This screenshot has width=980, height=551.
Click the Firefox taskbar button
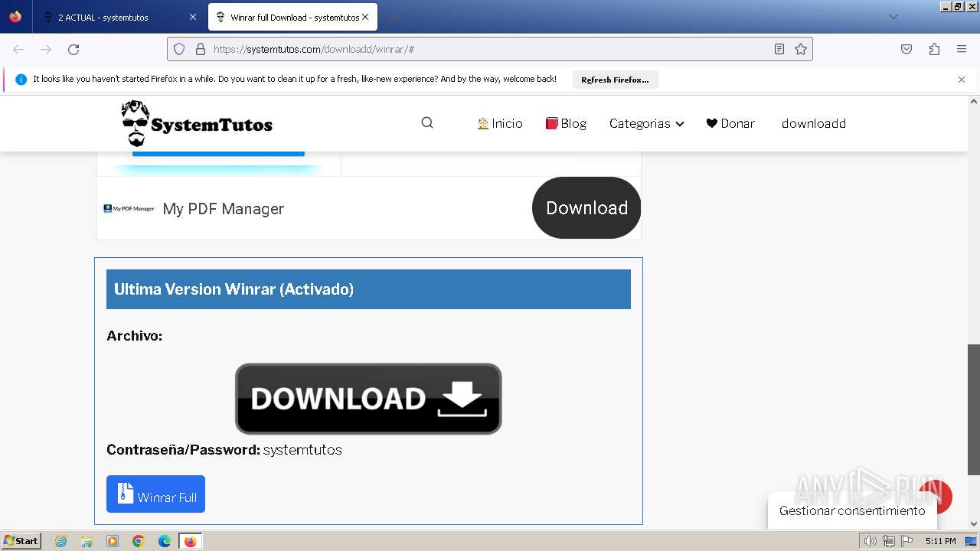[190, 541]
